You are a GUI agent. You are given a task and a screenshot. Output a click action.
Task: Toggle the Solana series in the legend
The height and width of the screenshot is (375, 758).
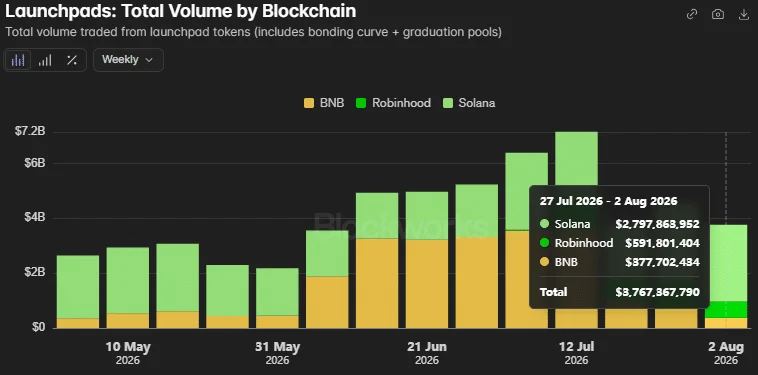pyautogui.click(x=469, y=103)
